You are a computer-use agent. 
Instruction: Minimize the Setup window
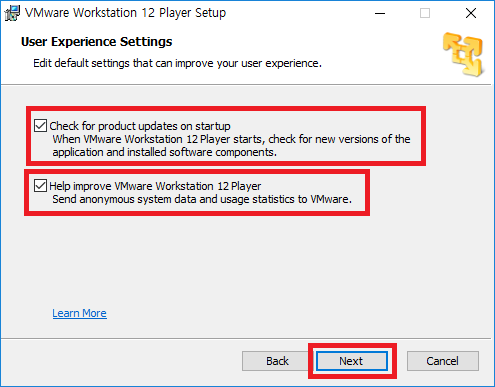click(x=380, y=13)
